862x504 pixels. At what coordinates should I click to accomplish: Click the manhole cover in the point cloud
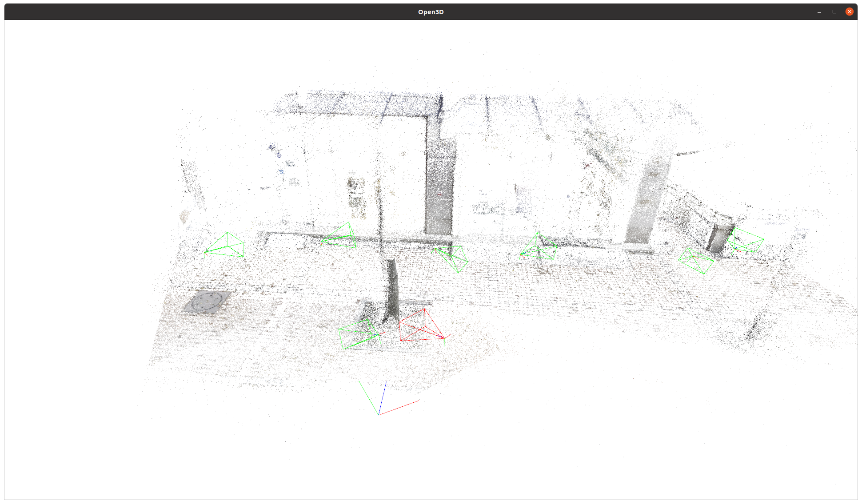pos(207,302)
